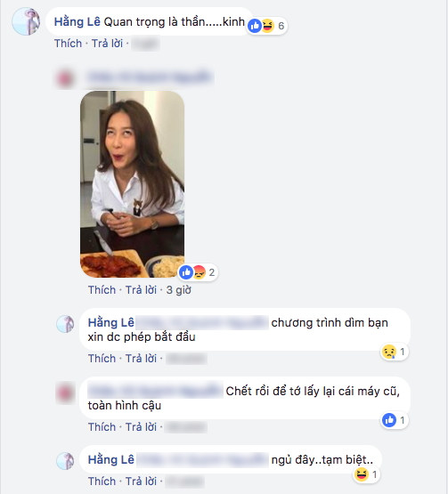The height and width of the screenshot is (494, 448).
Task: Click Hằng Lê name in 'chương trình dìm bạn' reply
Action: point(111,322)
